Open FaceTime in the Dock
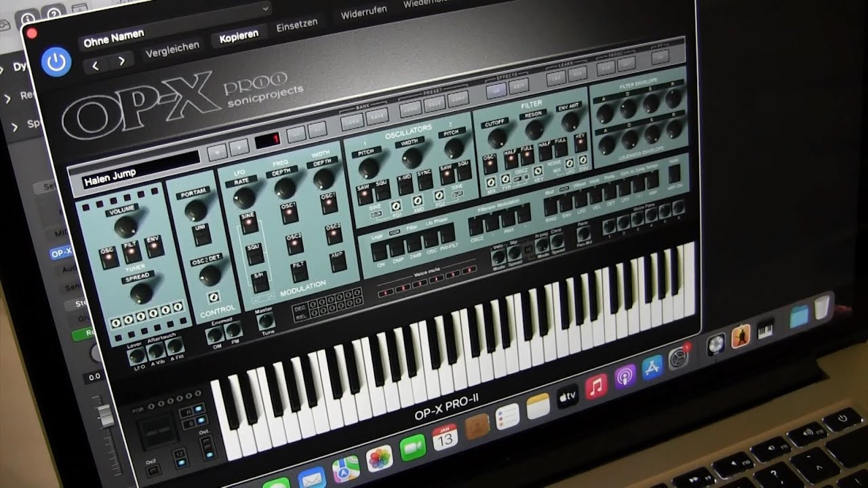Image resolution: width=868 pixels, height=488 pixels. click(412, 448)
